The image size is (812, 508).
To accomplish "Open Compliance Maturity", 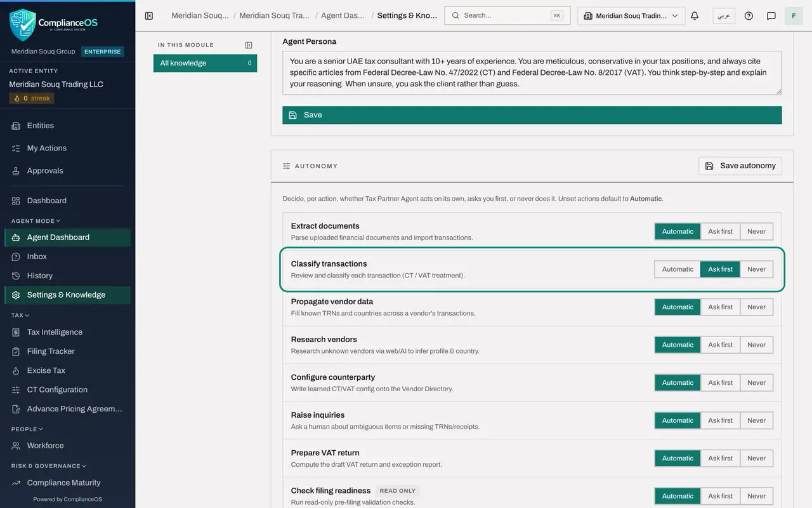I will point(67,483).
